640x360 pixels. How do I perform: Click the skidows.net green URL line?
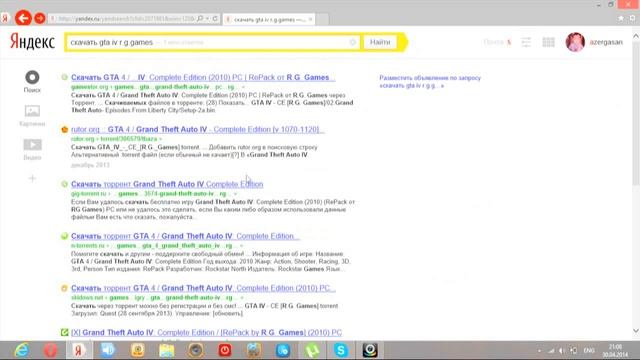(x=158, y=298)
